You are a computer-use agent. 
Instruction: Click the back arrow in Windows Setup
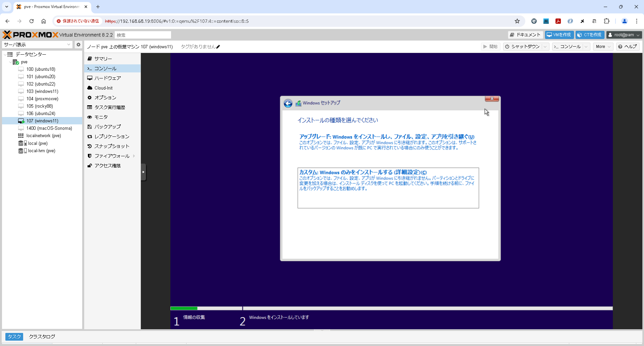(288, 103)
